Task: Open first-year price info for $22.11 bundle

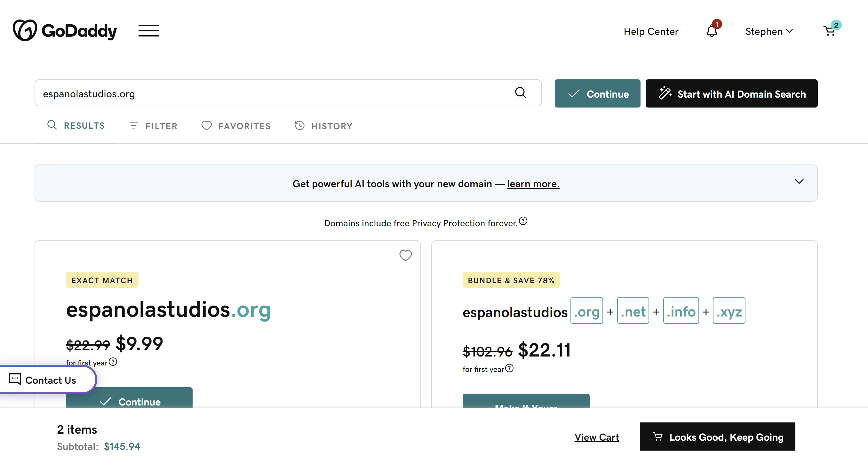Action: tap(509, 368)
